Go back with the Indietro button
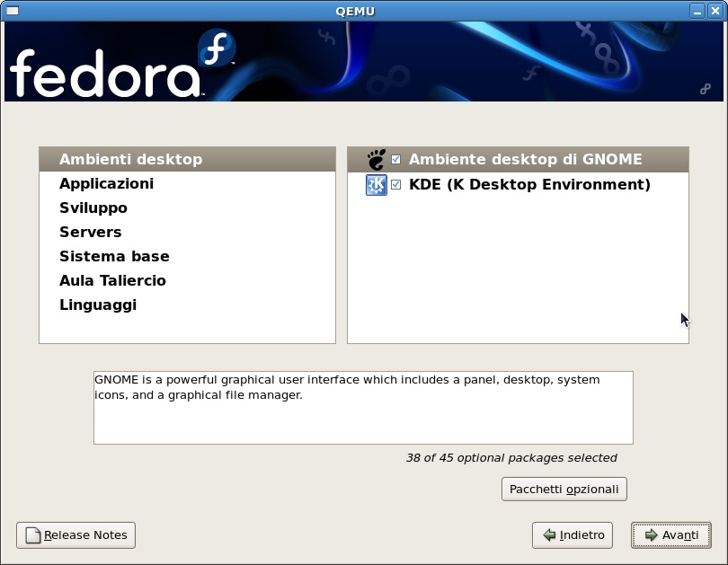Viewport: 728px width, 565px height. pos(573,535)
